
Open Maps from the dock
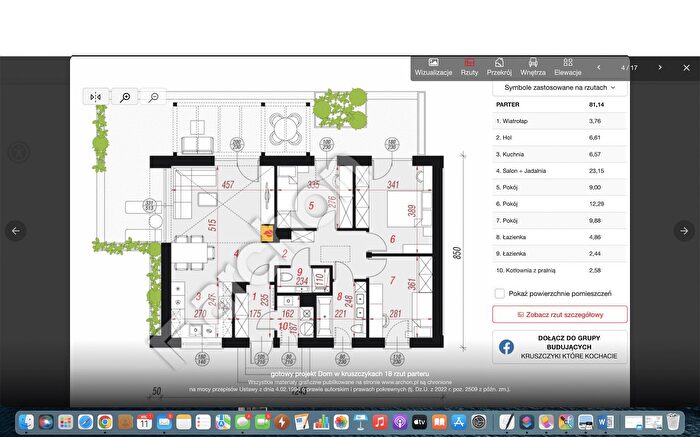click(223, 421)
